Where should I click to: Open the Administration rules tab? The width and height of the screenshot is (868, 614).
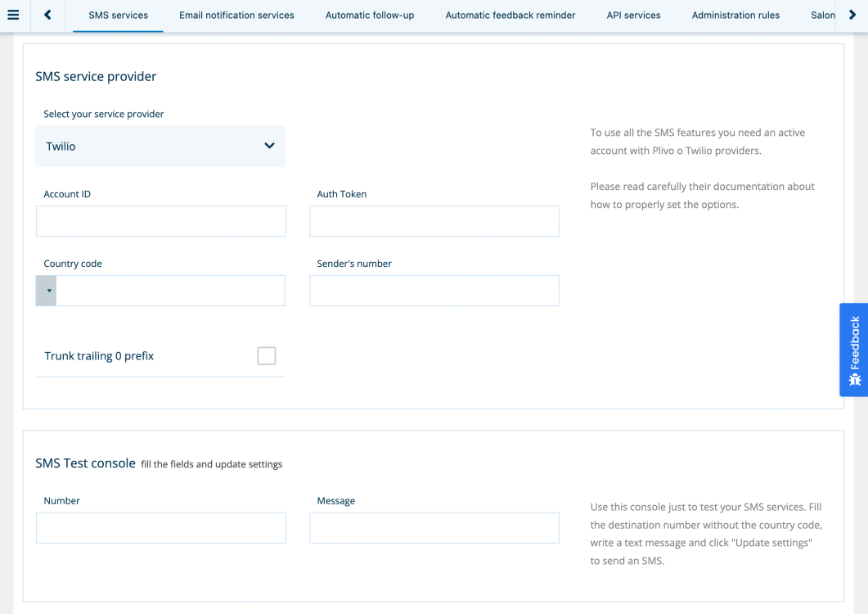pyautogui.click(x=735, y=16)
